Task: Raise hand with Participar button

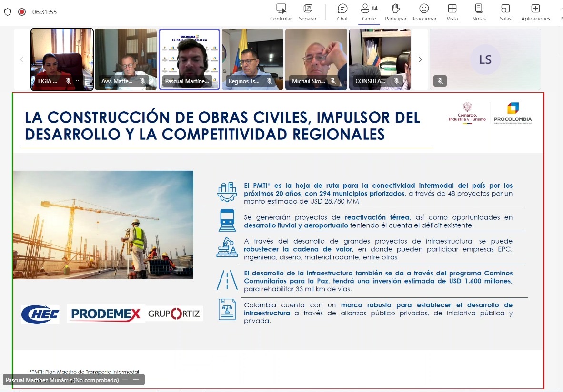Action: 396,12
